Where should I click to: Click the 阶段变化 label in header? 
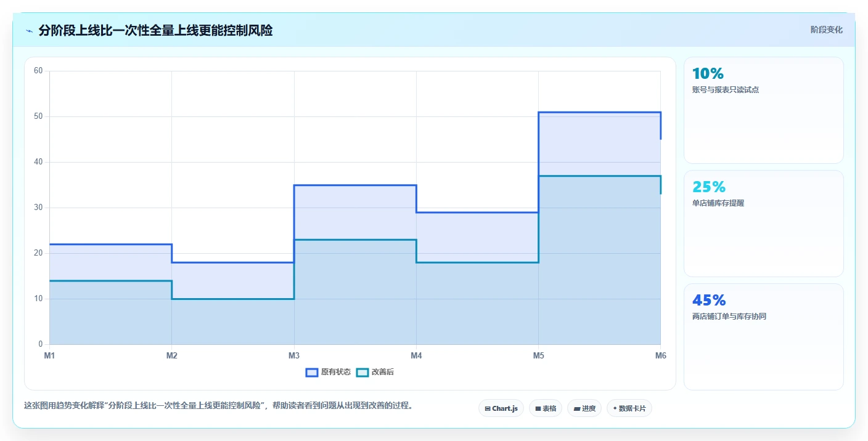(826, 30)
